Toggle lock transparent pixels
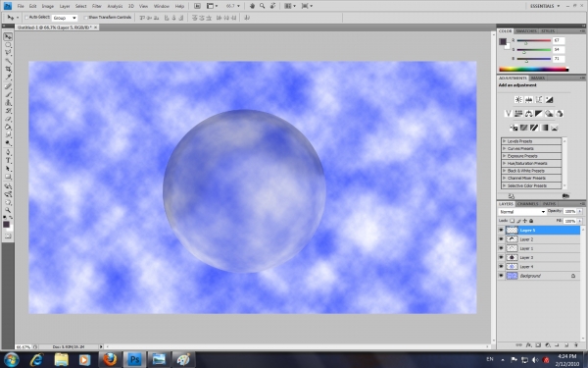 (x=513, y=221)
